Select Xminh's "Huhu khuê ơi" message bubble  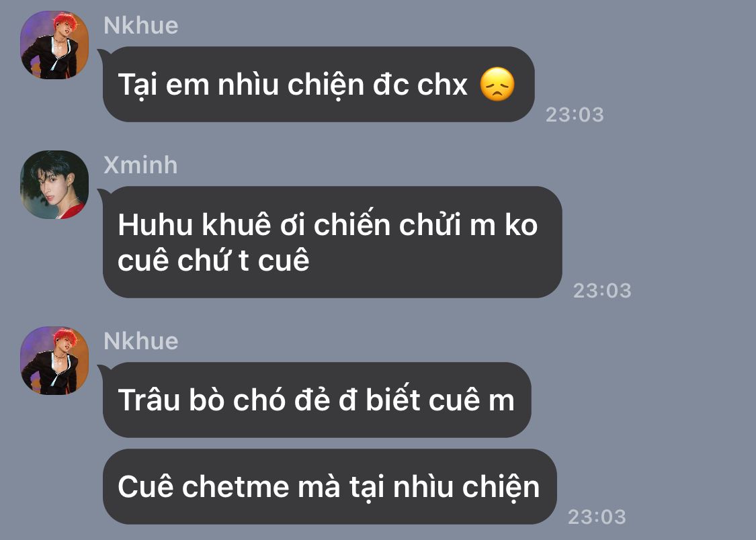[332, 242]
